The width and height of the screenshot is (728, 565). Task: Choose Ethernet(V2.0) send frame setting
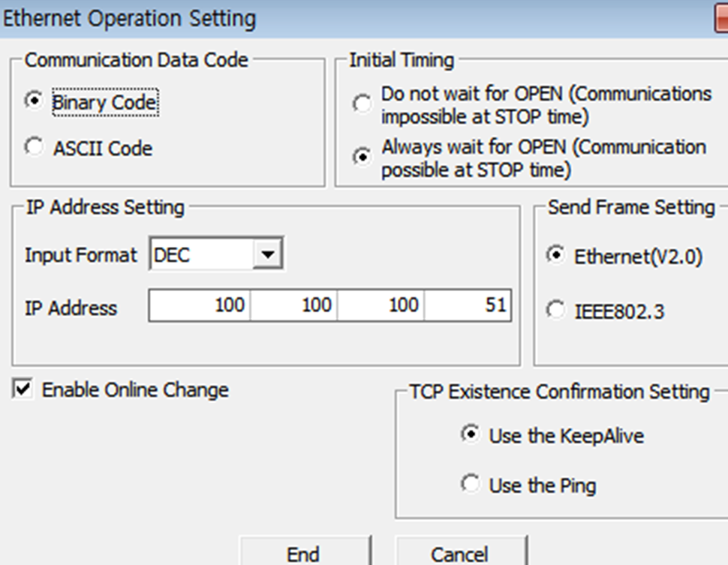pyautogui.click(x=556, y=255)
